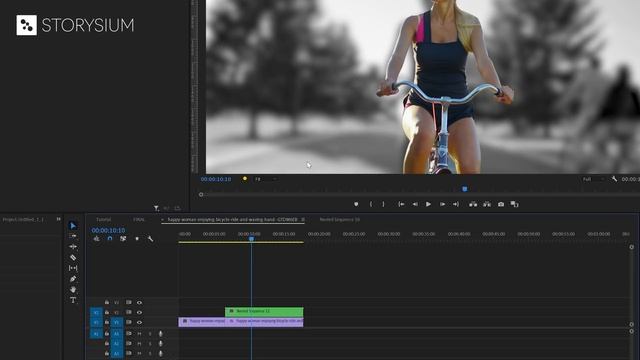Lock track V3 padlock
This screenshot has width=640, height=360.
(107, 302)
